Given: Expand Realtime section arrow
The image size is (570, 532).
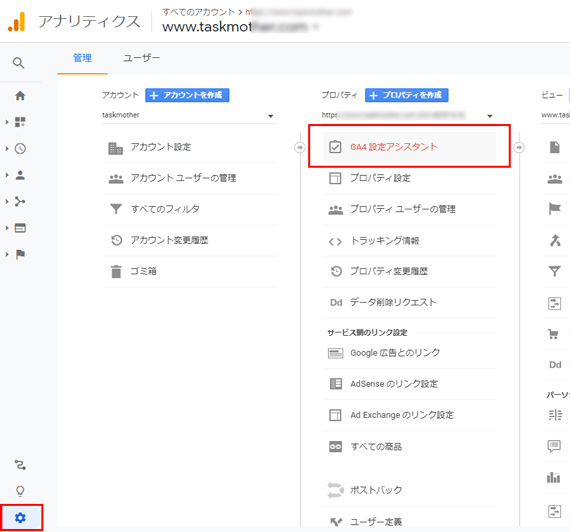Looking at the screenshot, I should point(7,148).
